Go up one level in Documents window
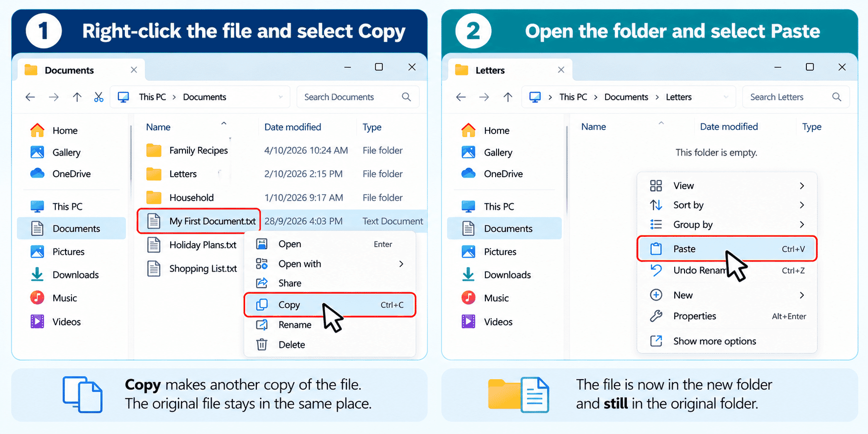This screenshot has width=868, height=434. pyautogui.click(x=77, y=97)
